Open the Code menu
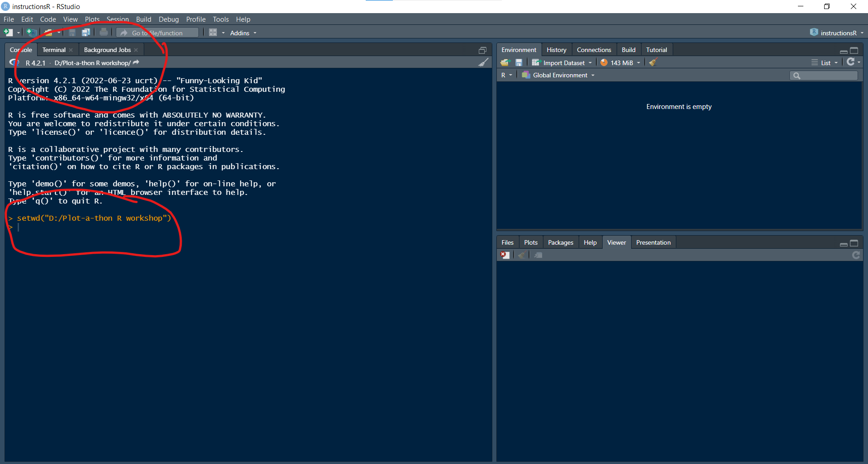 [48, 19]
